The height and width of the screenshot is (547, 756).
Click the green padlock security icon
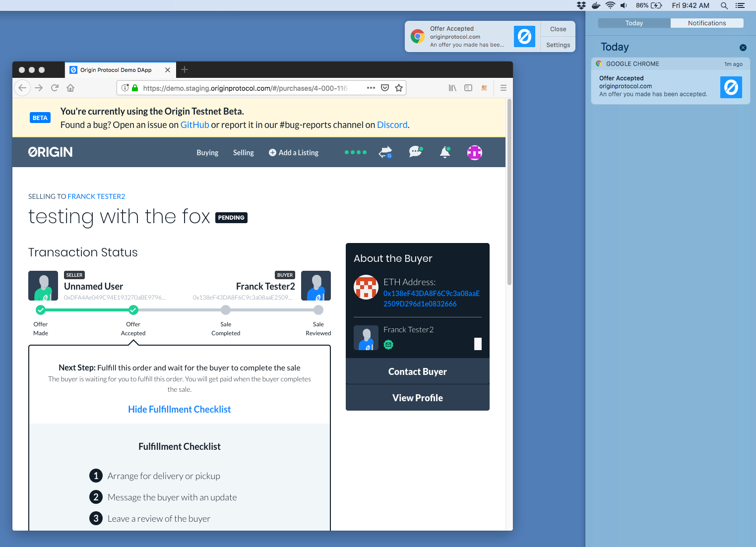pyautogui.click(x=134, y=88)
